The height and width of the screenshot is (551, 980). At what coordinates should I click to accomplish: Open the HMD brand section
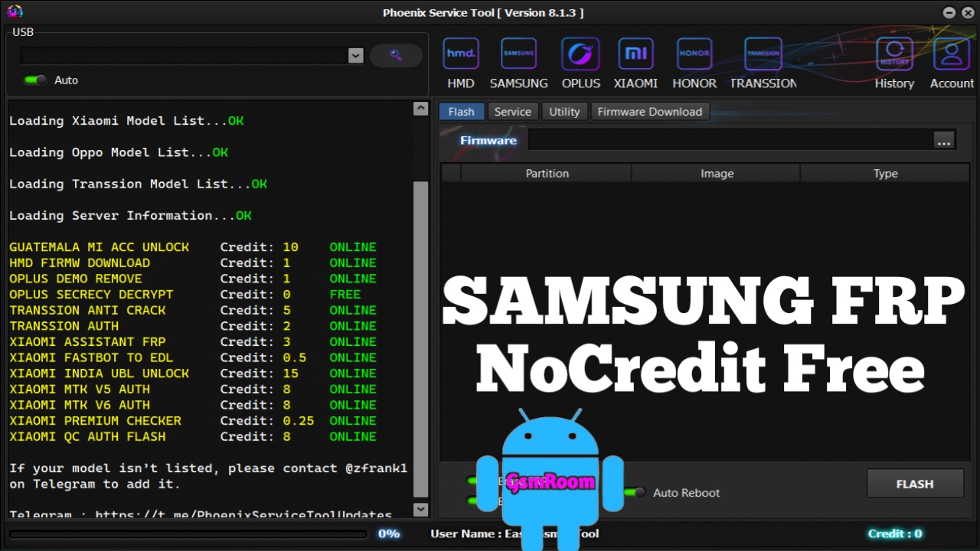[460, 55]
